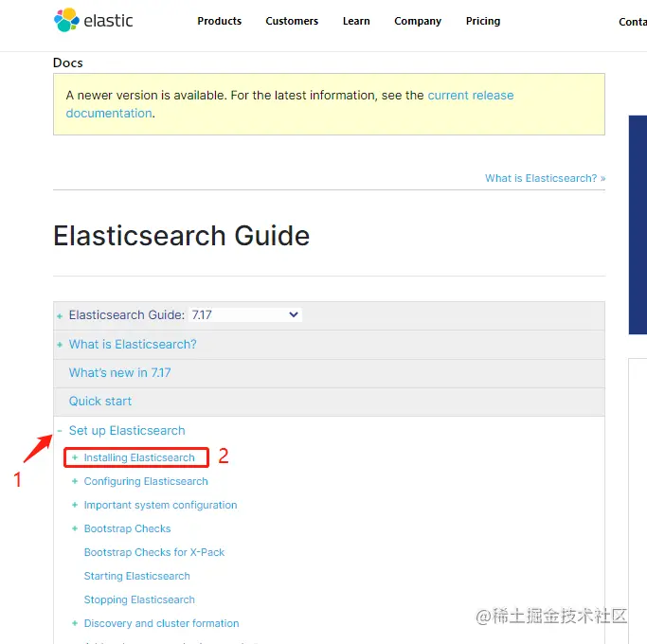Expand the 'What is Elasticsearch?' section plus icon

[60, 345]
